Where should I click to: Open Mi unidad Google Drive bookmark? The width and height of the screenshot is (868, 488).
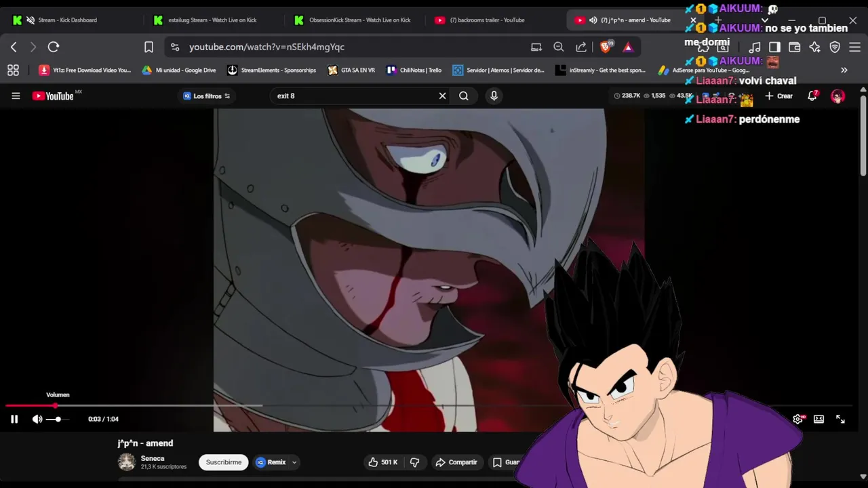click(x=179, y=70)
